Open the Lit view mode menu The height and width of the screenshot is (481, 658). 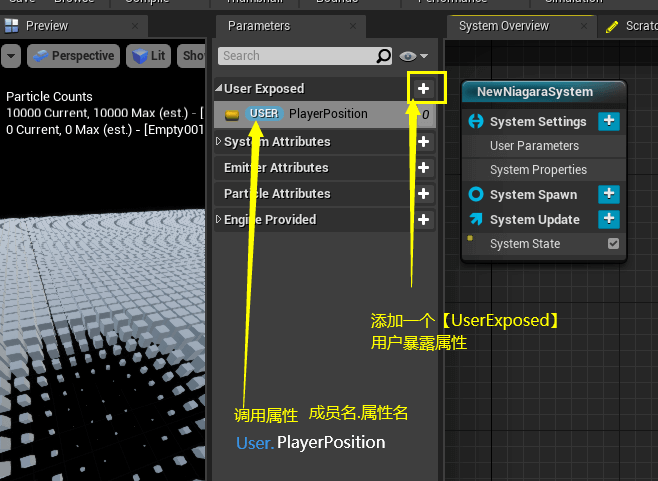[x=149, y=56]
